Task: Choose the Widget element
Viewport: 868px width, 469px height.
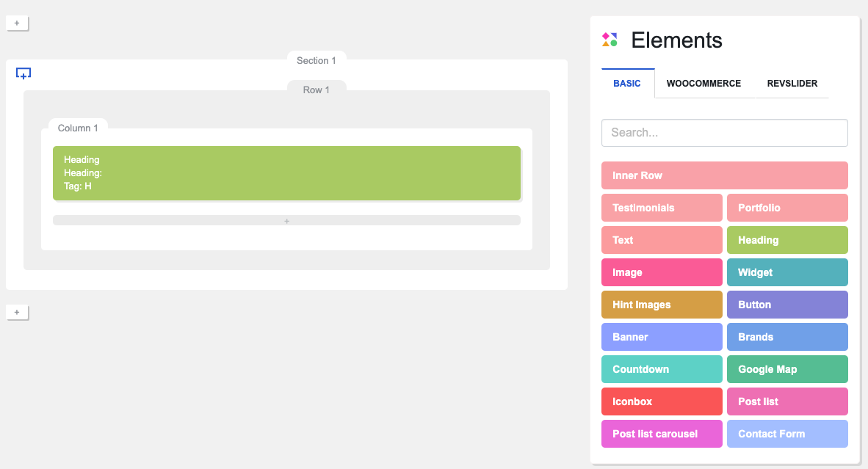Action: 787,272
